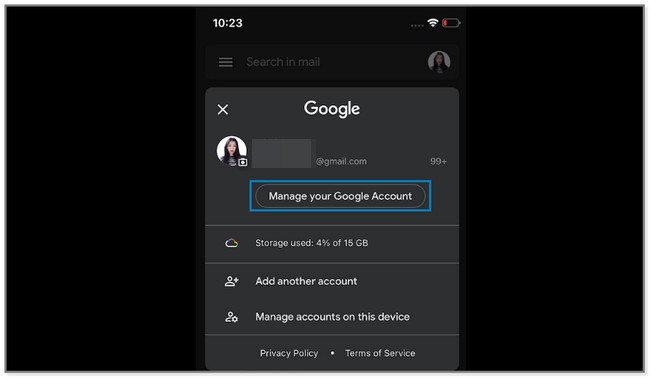Focus the Search in mail field
650x378 pixels.
point(332,62)
